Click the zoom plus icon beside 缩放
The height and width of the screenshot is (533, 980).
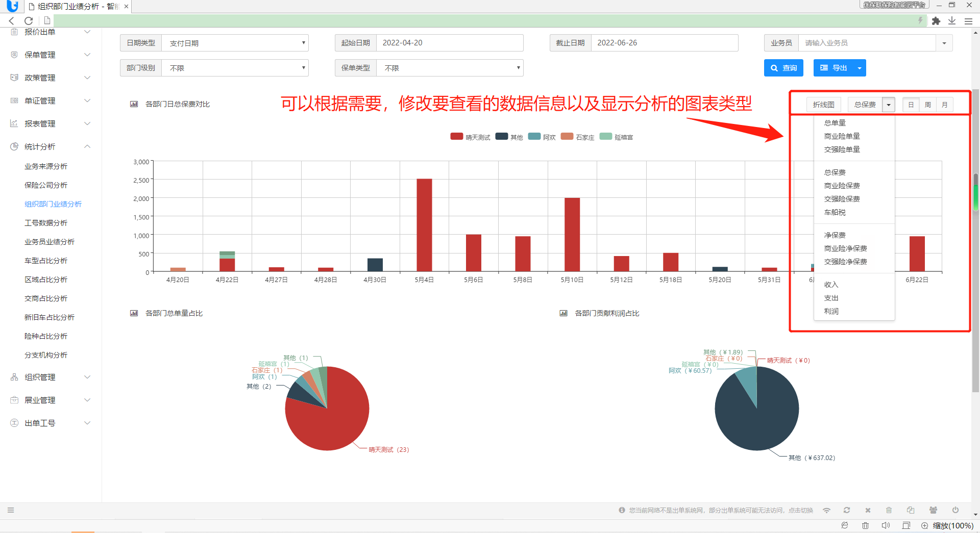(x=924, y=525)
